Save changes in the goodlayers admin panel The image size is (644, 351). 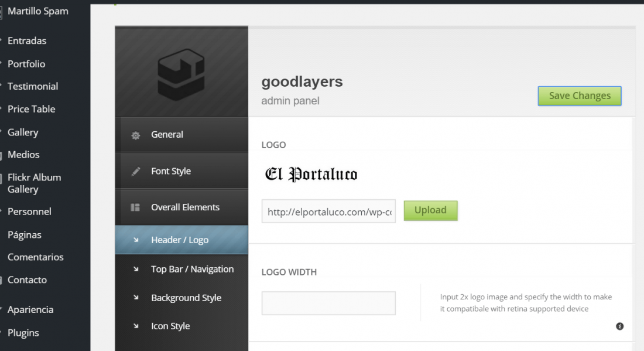[x=580, y=96]
